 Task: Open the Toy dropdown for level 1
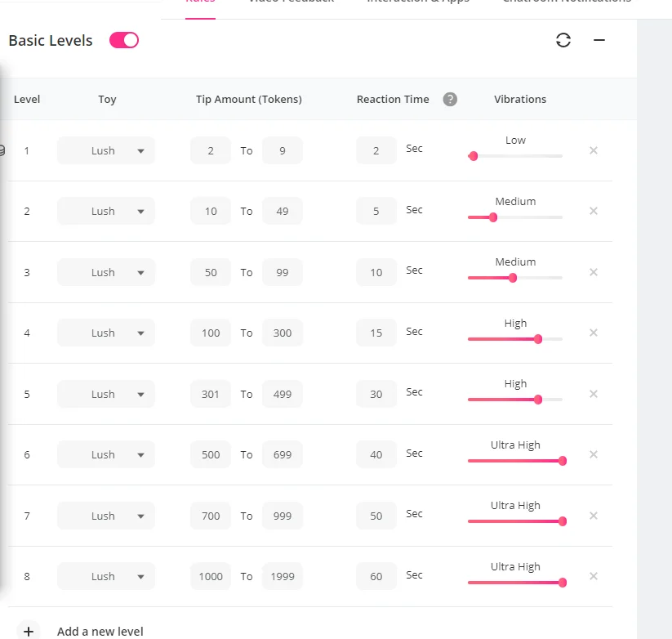click(106, 150)
